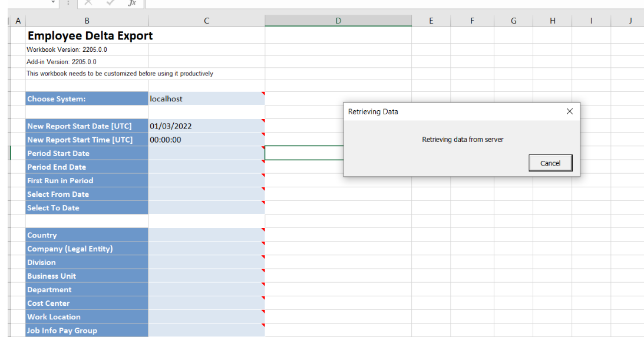Click the 'workbook needs to be customized' note

tap(120, 74)
